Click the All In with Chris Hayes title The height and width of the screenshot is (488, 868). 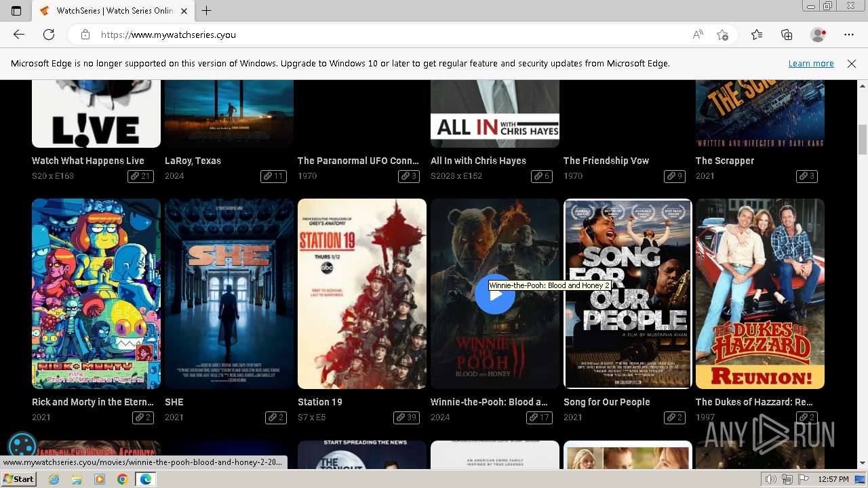478,161
